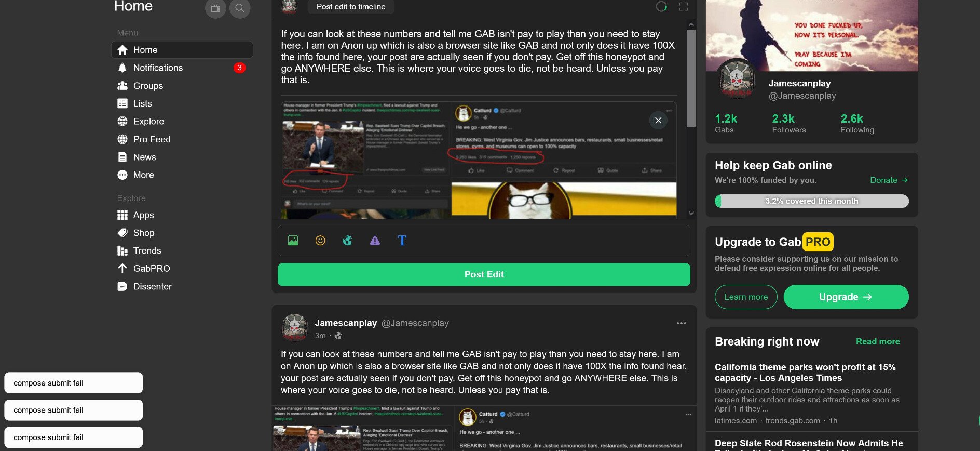Click the search icon beside Home
Viewport: 980px width, 451px height.
tap(240, 8)
